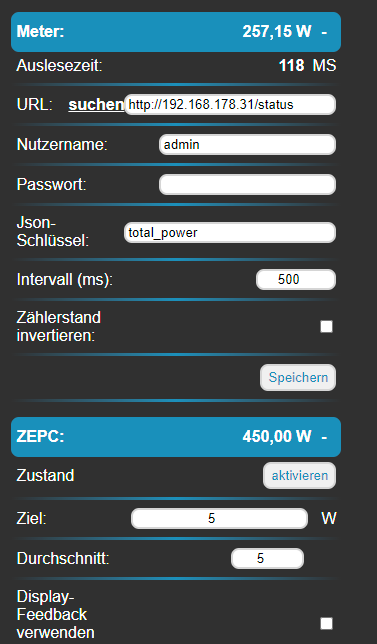Enable Zählerstand invertieren checkbox

(326, 327)
